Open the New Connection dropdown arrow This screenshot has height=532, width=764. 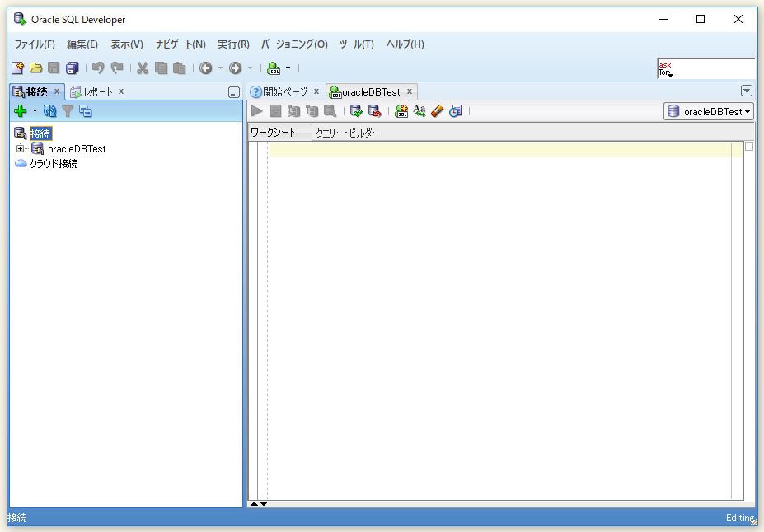[x=35, y=111]
